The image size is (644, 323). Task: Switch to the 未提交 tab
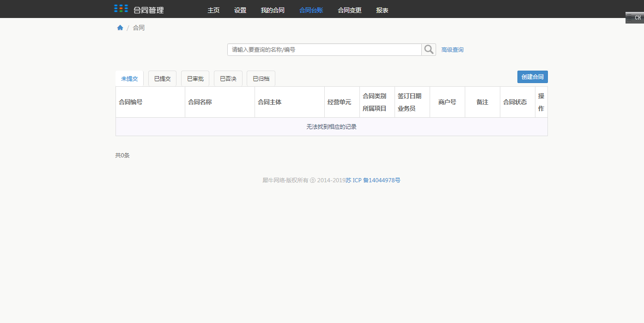[129, 79]
